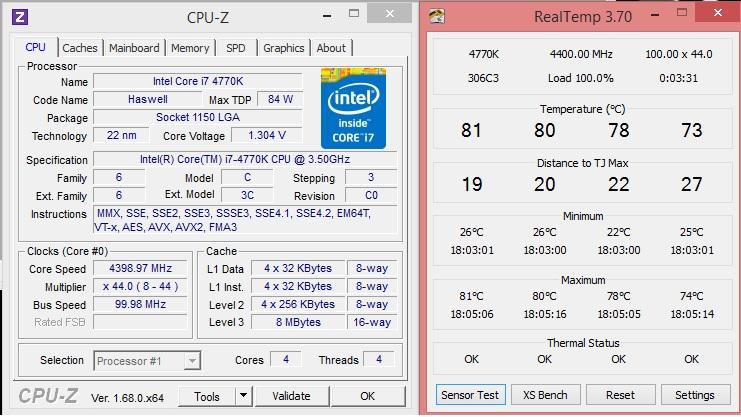Open RealTemp Settings
741x417 pixels.
695,395
